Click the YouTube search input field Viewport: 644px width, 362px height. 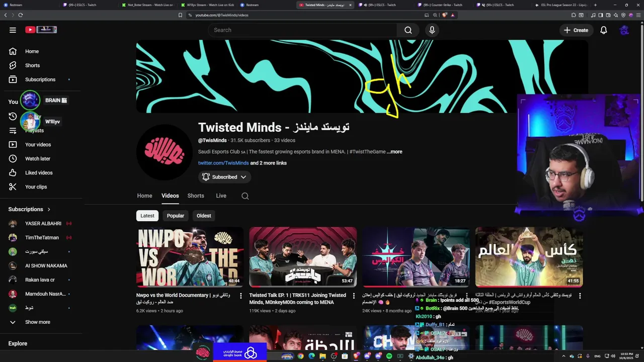[302, 30]
